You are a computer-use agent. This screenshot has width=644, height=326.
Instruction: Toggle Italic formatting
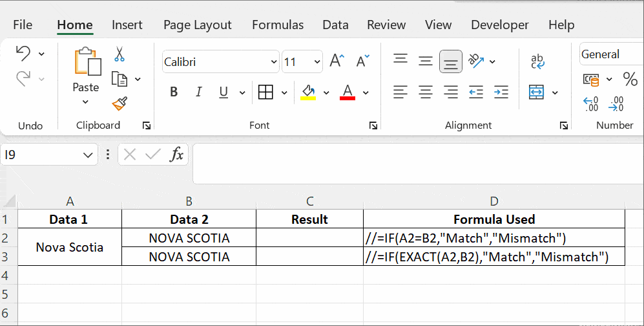pyautogui.click(x=199, y=92)
